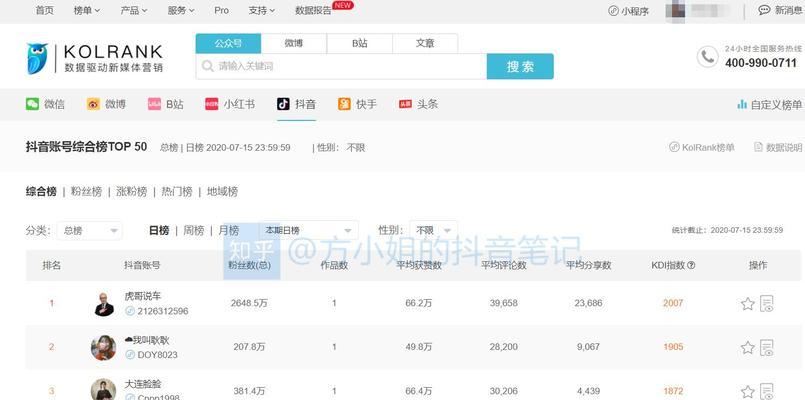Expand the 支持 top menu

pyautogui.click(x=262, y=10)
